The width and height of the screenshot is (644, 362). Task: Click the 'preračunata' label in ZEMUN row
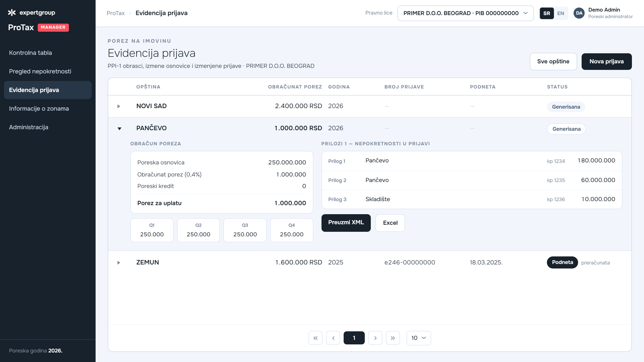595,263
